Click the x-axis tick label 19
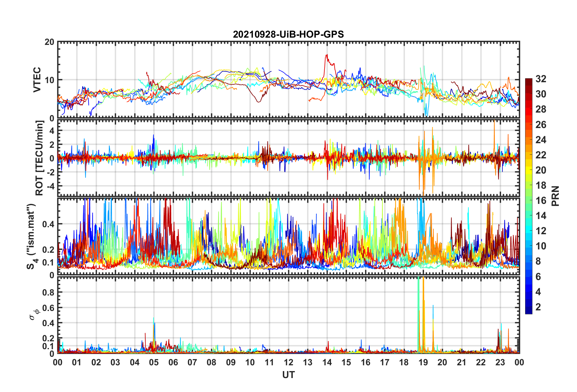Screen dimensions: 577x392 pos(423,362)
